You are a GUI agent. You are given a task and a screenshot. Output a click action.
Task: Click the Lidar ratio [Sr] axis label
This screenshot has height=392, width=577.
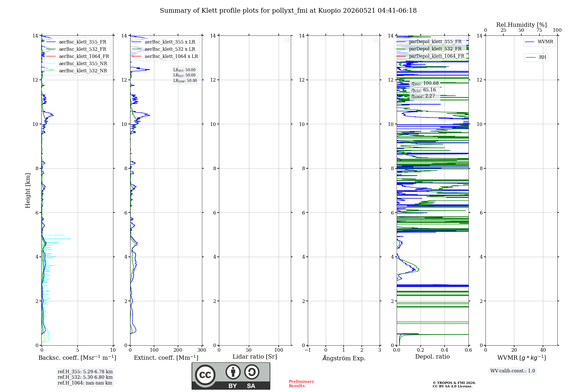pyautogui.click(x=255, y=357)
